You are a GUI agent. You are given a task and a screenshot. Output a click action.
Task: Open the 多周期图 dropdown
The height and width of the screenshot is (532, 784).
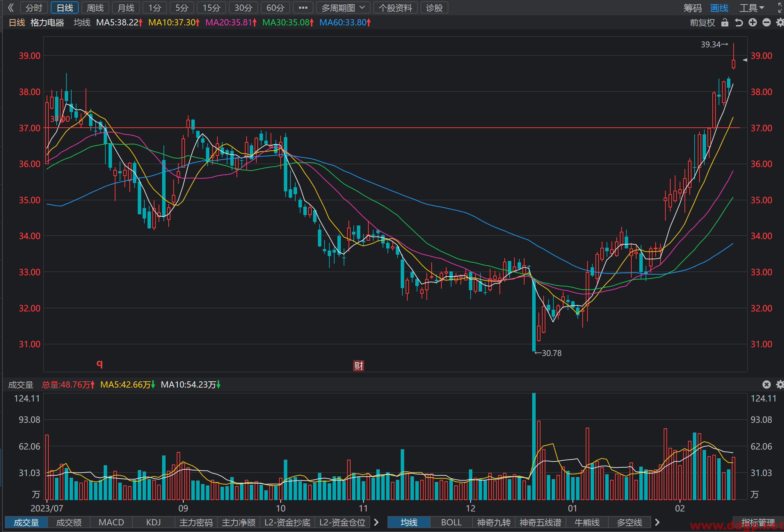(343, 8)
